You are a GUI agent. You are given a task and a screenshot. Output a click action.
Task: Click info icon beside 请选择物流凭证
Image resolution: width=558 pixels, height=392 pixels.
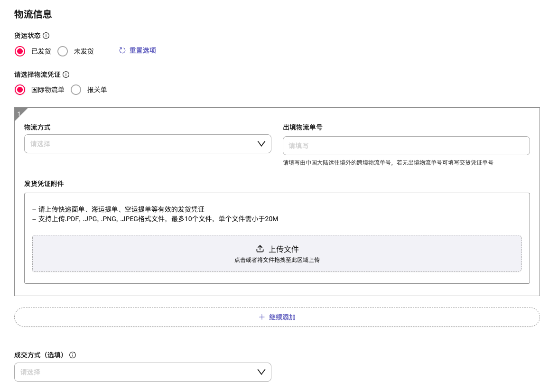click(x=66, y=75)
